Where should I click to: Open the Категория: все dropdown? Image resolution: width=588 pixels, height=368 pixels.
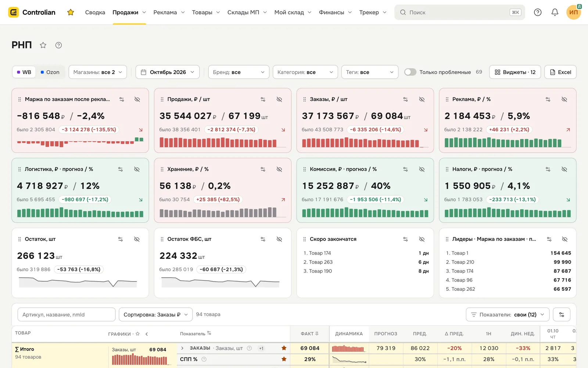(305, 72)
